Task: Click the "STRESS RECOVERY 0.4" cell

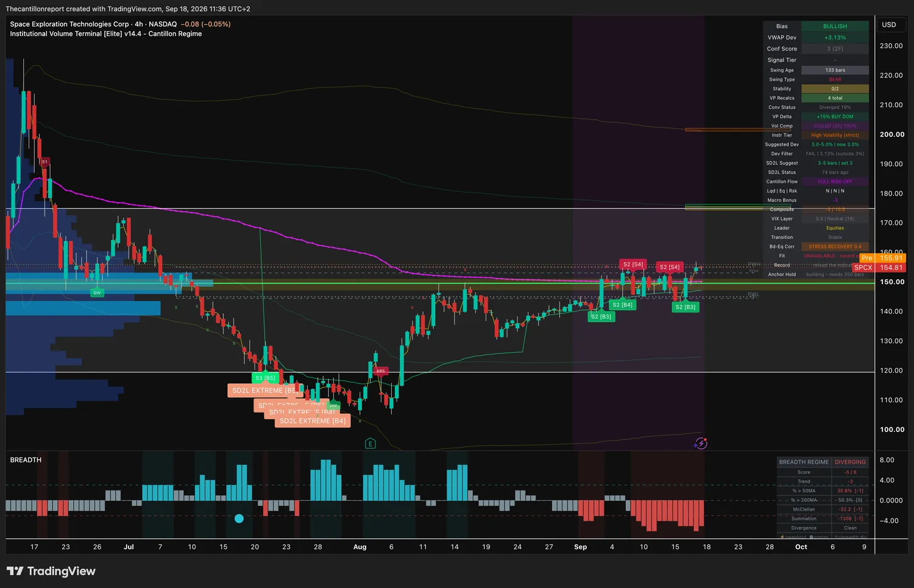Action: coord(835,247)
